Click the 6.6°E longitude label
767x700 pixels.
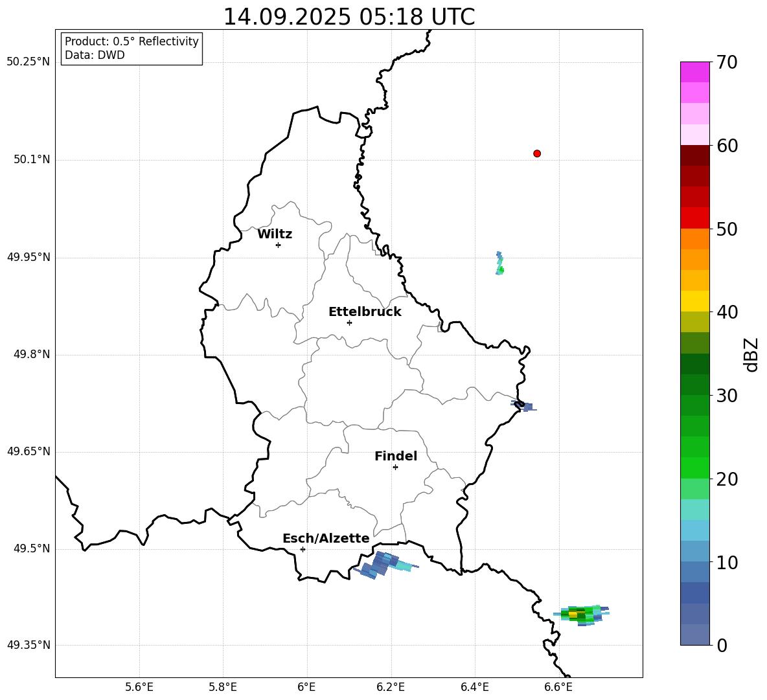[558, 687]
